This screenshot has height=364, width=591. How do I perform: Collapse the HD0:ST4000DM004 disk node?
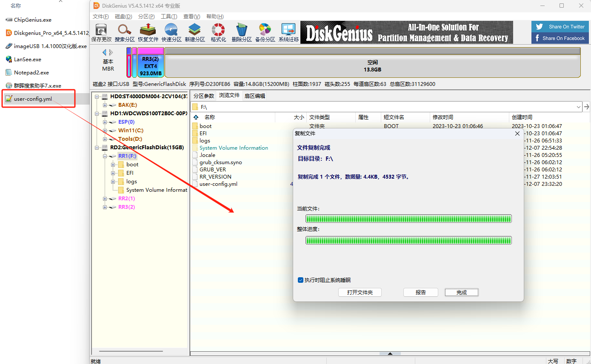pyautogui.click(x=97, y=97)
